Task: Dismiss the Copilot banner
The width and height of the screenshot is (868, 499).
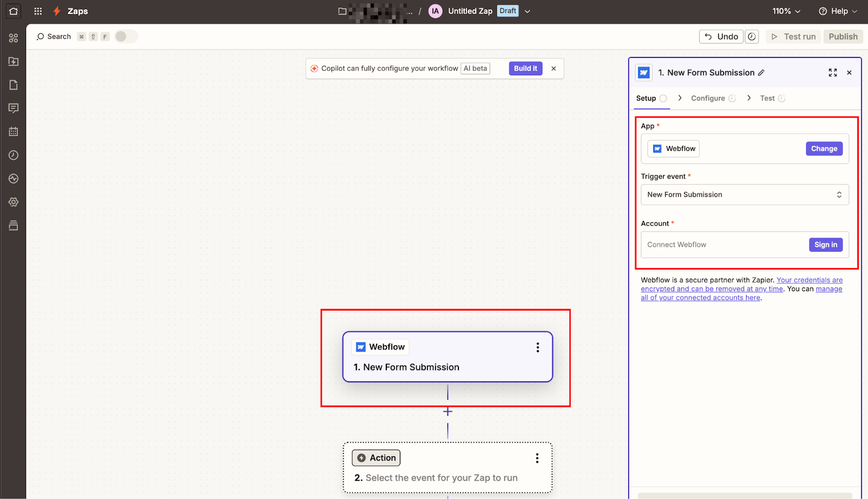Action: [553, 68]
